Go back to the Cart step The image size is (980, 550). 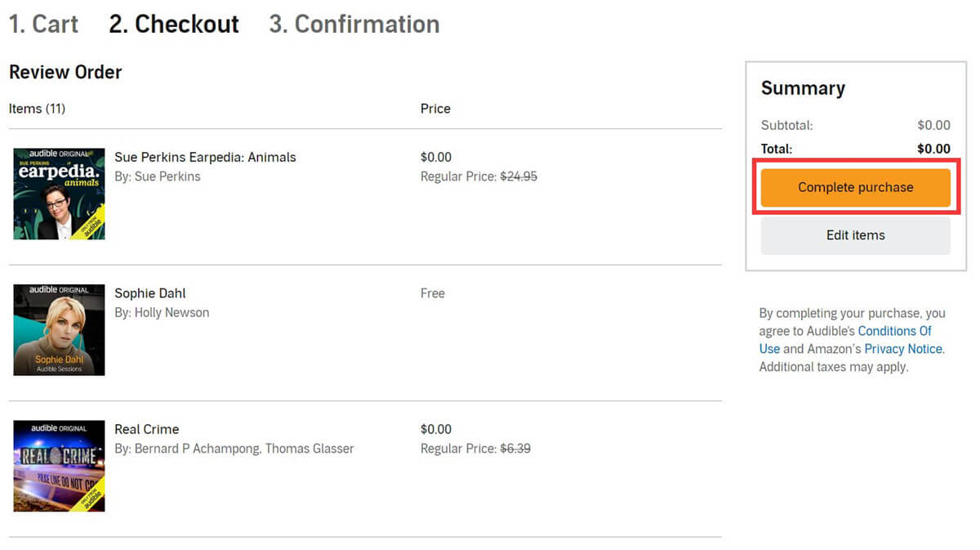coord(43,24)
